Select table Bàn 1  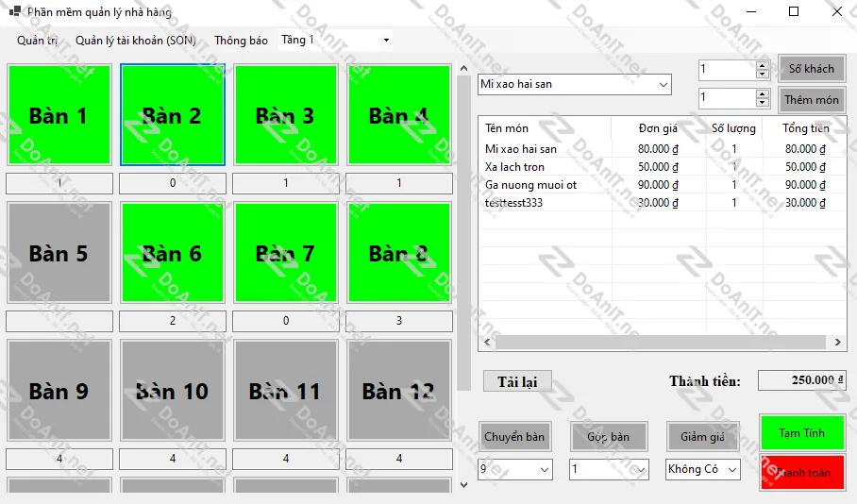pos(59,115)
